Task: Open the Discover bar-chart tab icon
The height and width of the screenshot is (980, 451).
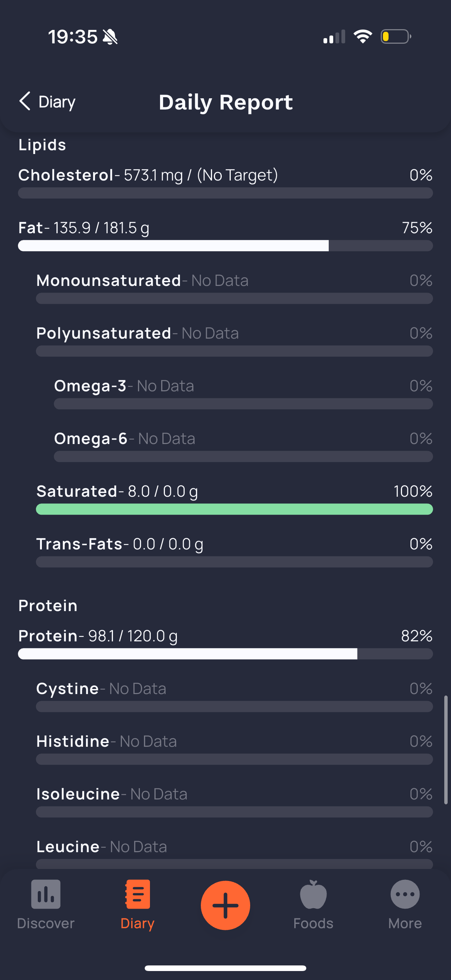Action: click(46, 894)
